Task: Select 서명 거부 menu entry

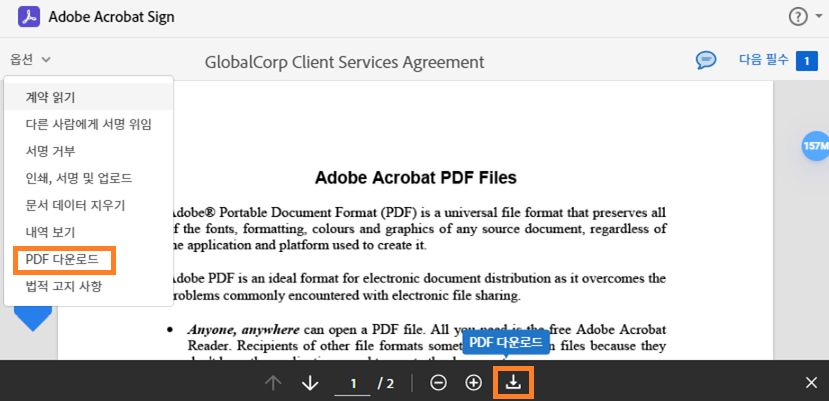Action: click(89, 151)
